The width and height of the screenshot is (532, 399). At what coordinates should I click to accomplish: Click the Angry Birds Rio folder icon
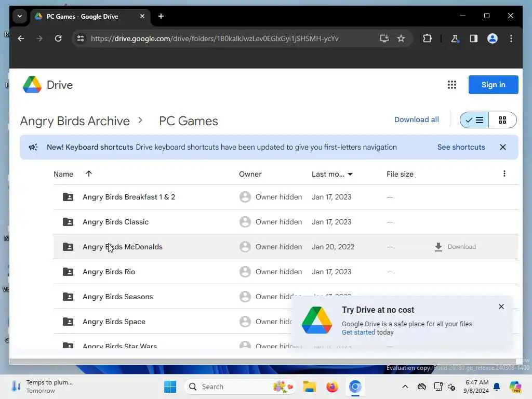click(x=68, y=272)
